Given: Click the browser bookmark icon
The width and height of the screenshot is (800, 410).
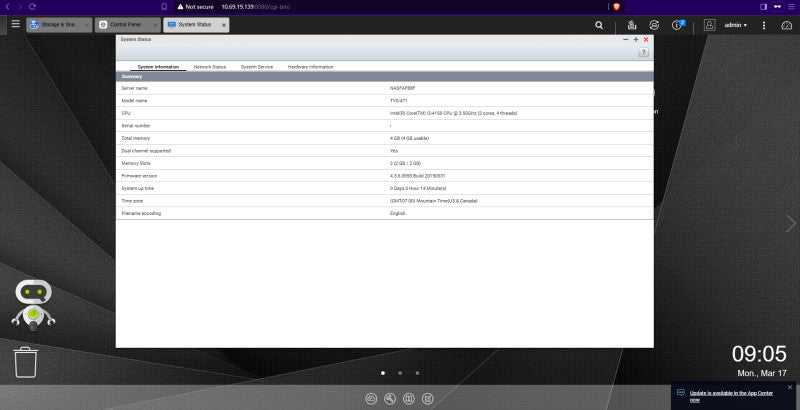Looking at the screenshot, I should [x=164, y=7].
